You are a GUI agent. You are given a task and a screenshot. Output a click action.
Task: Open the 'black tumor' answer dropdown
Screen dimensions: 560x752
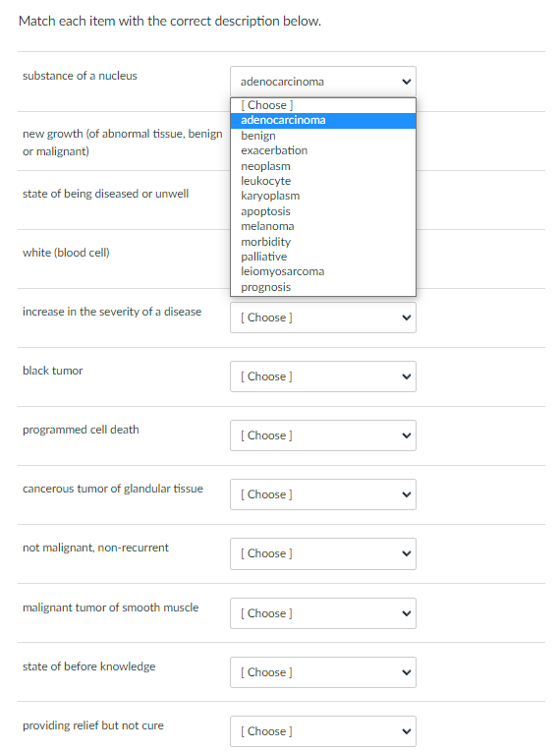322,376
